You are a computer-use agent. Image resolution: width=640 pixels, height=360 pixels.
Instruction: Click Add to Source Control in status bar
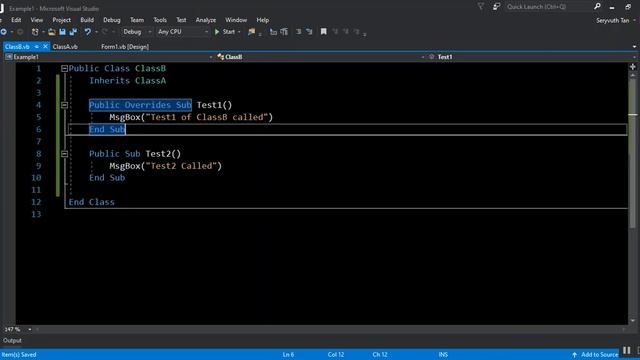click(596, 355)
